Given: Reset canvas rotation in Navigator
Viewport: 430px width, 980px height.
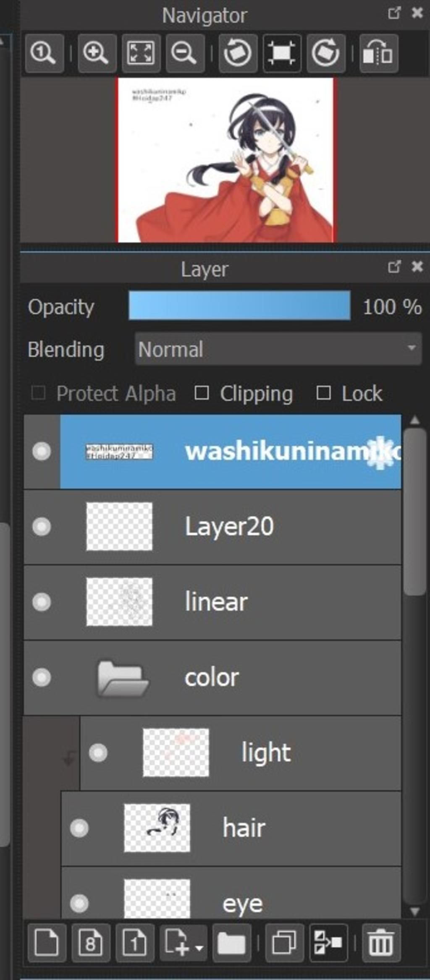Looking at the screenshot, I should (x=282, y=54).
